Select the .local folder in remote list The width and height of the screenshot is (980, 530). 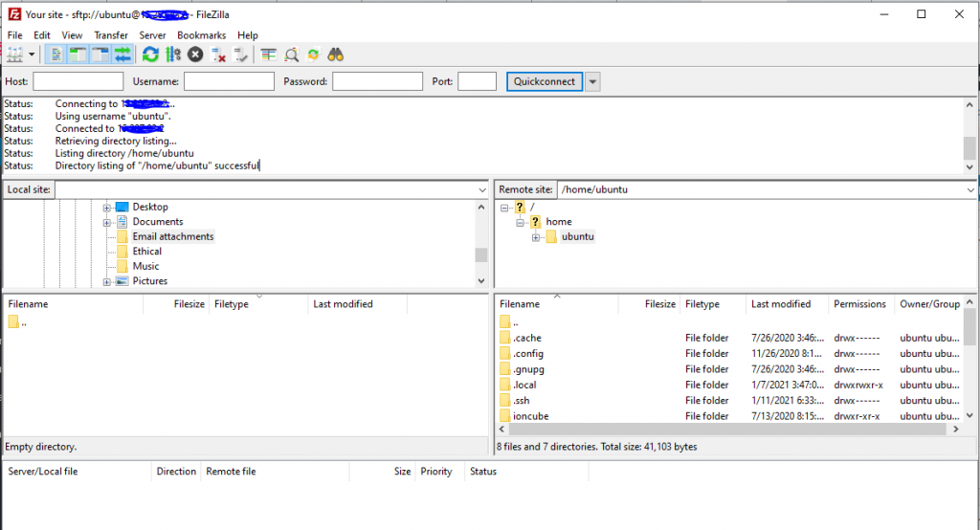pyautogui.click(x=524, y=385)
